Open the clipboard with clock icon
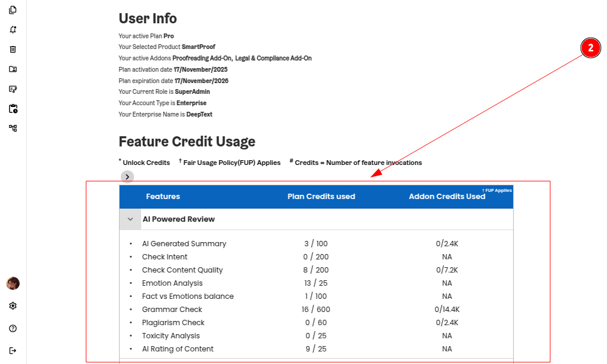This screenshot has width=607, height=364. click(x=13, y=109)
